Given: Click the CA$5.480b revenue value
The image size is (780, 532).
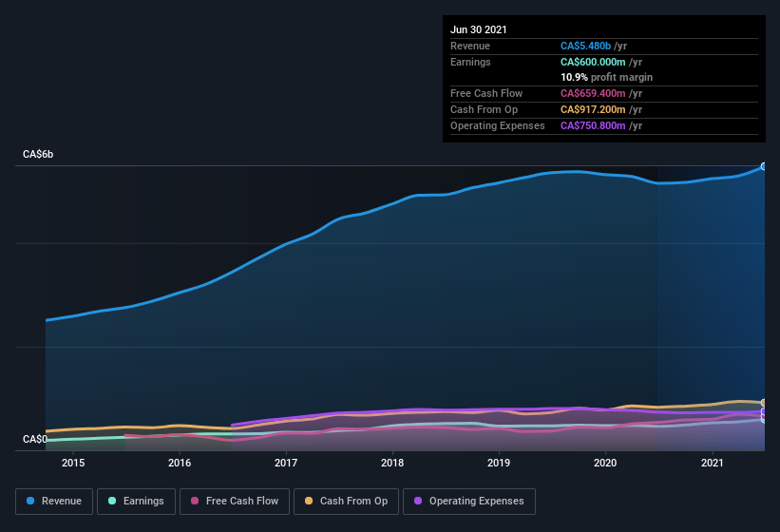Looking at the screenshot, I should point(585,46).
